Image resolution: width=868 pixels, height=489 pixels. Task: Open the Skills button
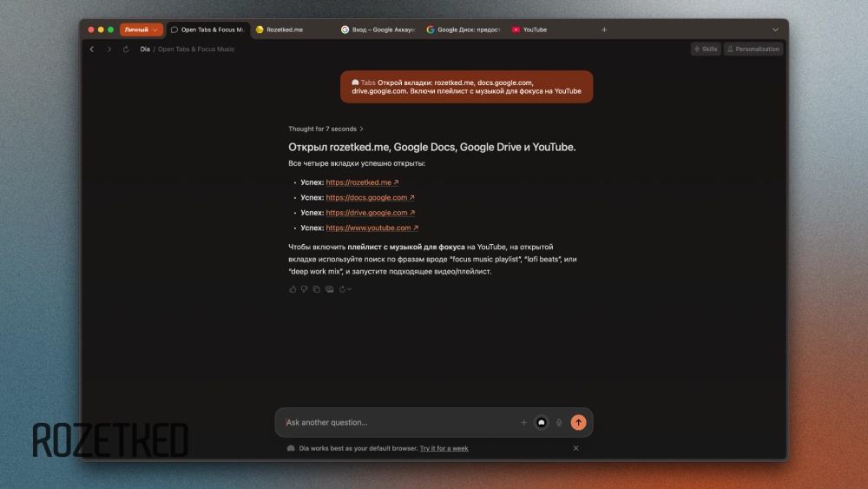coord(706,50)
